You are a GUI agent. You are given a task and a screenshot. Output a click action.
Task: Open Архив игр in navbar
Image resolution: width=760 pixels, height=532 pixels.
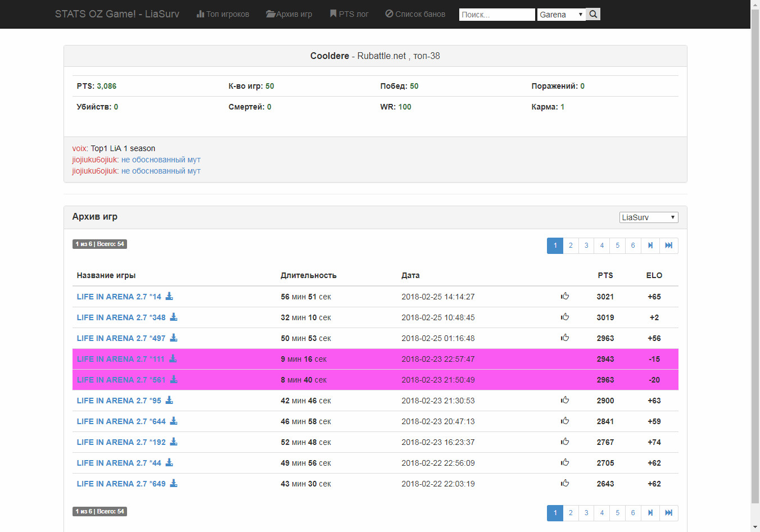tap(289, 14)
